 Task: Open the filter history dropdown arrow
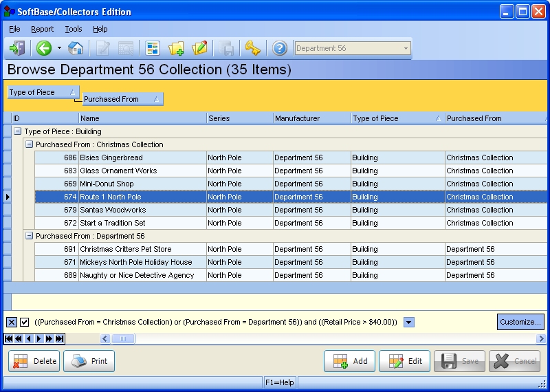click(x=408, y=322)
